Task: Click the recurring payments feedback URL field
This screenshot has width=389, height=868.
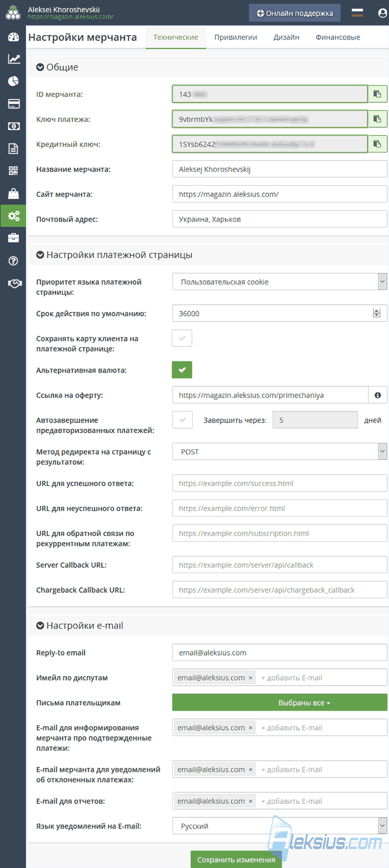Action: [280, 533]
